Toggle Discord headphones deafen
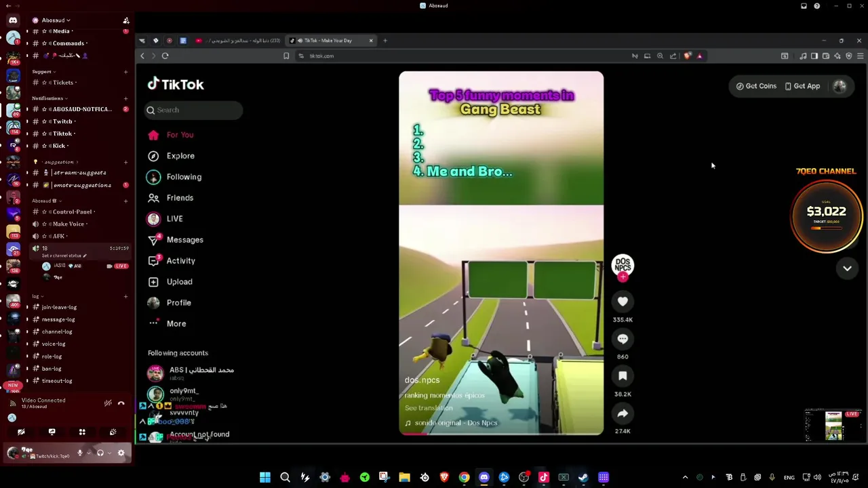Image resolution: width=868 pixels, height=488 pixels. tap(100, 453)
